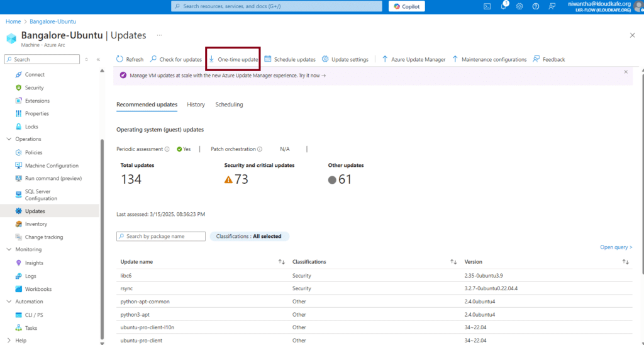Open the Classifications filter pill
Viewport: 644px width, 345px height.
click(249, 237)
